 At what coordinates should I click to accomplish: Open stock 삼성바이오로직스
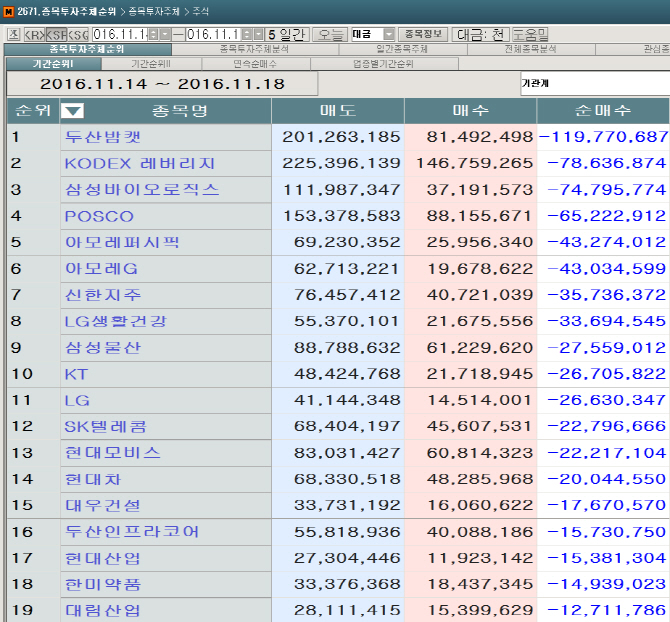pos(142,190)
